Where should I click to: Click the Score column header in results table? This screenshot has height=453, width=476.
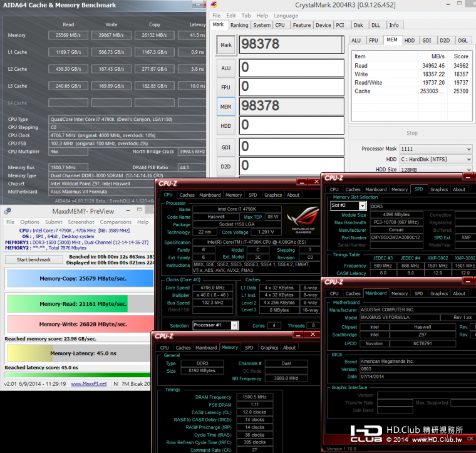pyautogui.click(x=461, y=56)
